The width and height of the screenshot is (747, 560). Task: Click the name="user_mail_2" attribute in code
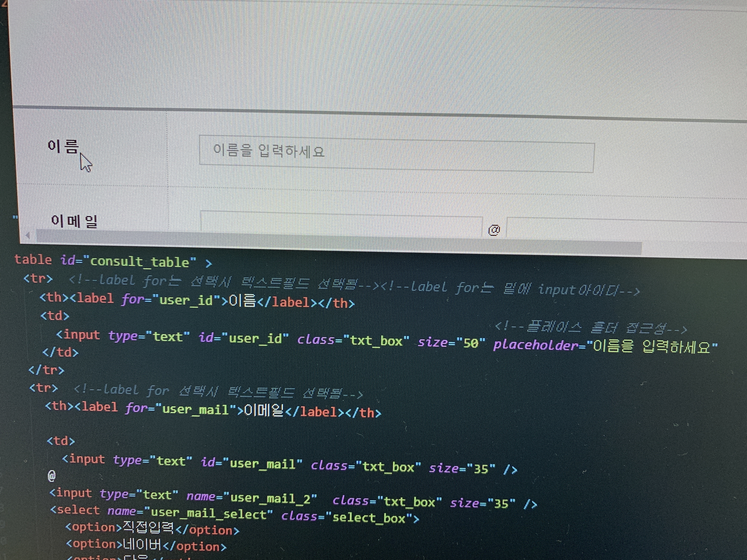[x=252, y=498]
